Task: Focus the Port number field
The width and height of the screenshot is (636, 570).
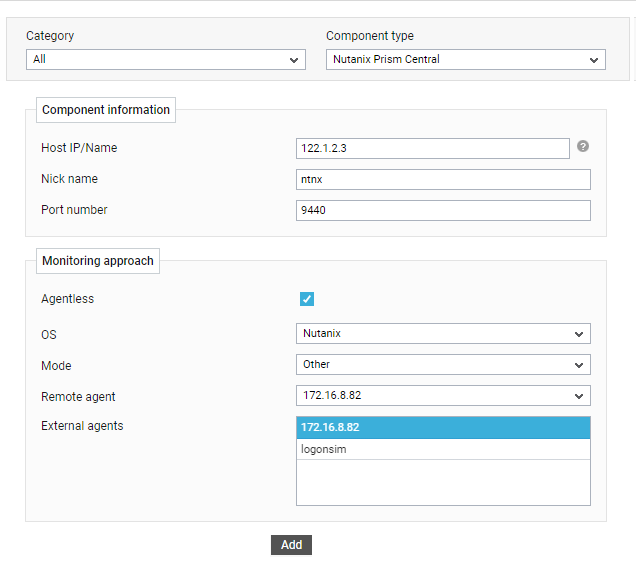Action: (443, 210)
